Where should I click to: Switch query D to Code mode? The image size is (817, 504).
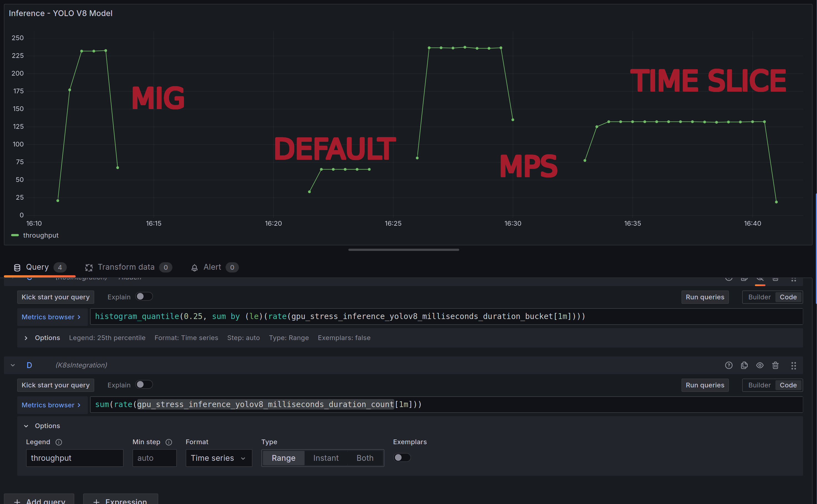click(788, 385)
